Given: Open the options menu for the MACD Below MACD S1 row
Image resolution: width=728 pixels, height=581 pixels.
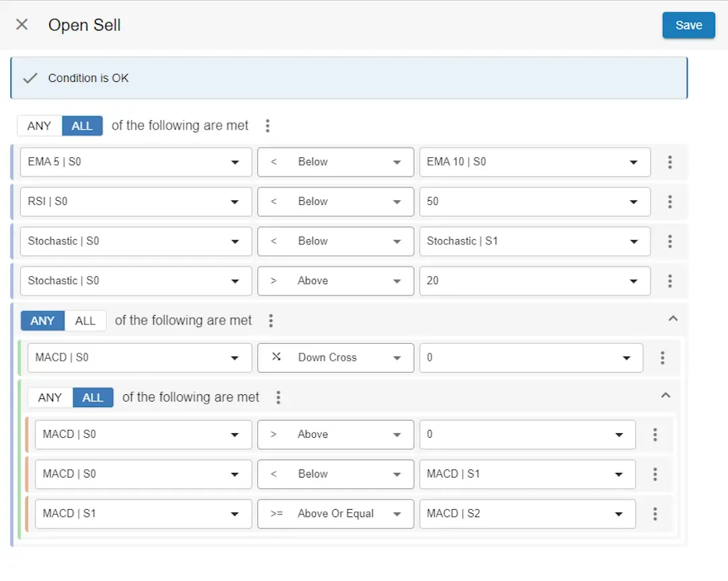Looking at the screenshot, I should pyautogui.click(x=655, y=474).
